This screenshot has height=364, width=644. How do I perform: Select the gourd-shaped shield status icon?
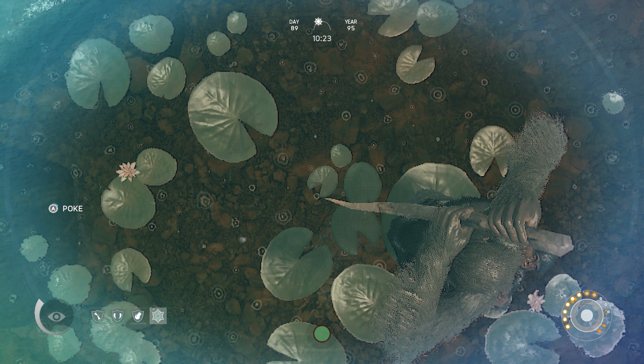tap(138, 316)
